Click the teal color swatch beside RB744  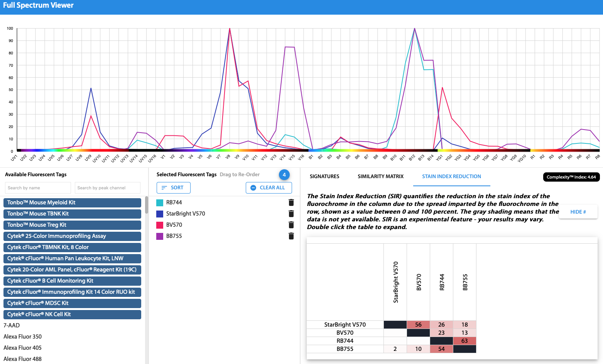pos(160,202)
